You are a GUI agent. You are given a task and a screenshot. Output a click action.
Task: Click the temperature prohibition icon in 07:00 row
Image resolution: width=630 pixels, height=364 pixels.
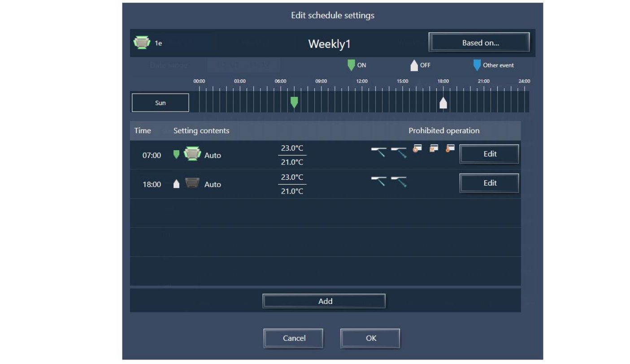[x=450, y=149]
